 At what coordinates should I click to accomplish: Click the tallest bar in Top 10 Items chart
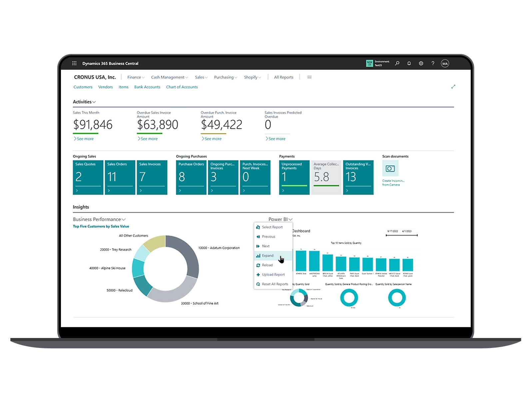tap(301, 261)
